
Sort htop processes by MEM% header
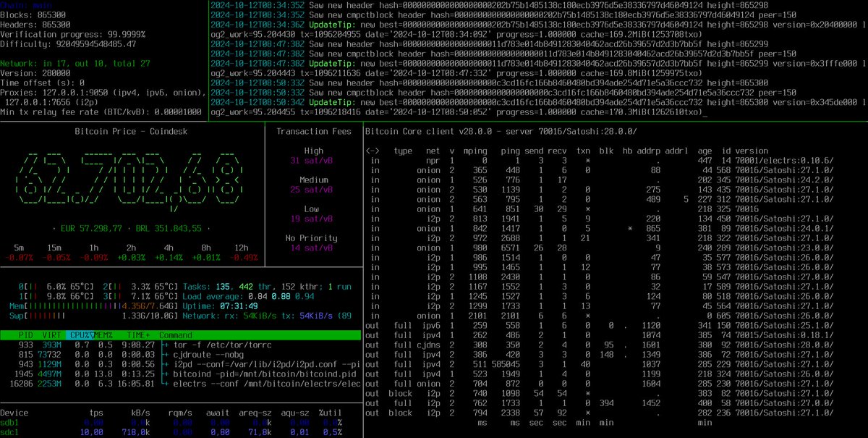coord(104,335)
